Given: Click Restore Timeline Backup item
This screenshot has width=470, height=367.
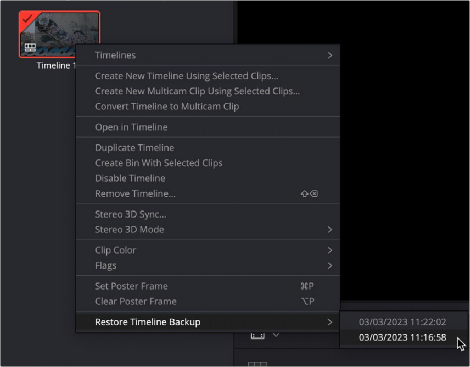Looking at the screenshot, I should pyautogui.click(x=208, y=322).
